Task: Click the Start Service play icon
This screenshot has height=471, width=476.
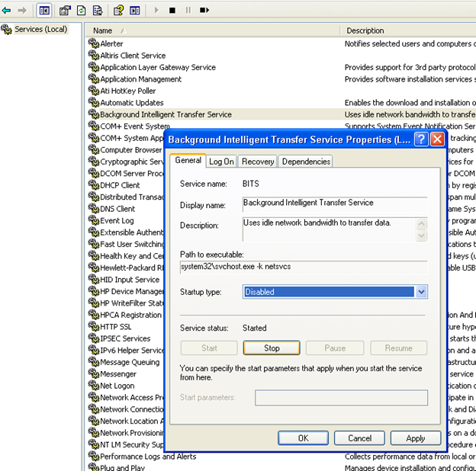Action: [156, 11]
